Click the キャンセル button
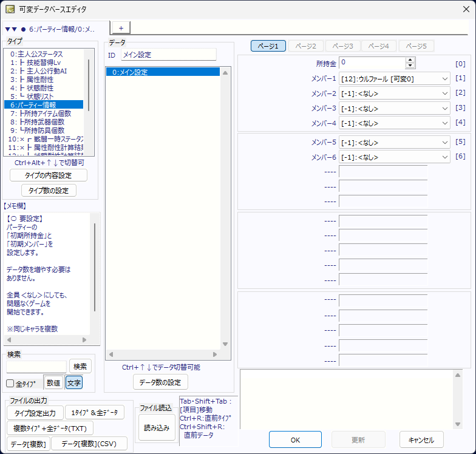The image size is (476, 454). [421, 439]
